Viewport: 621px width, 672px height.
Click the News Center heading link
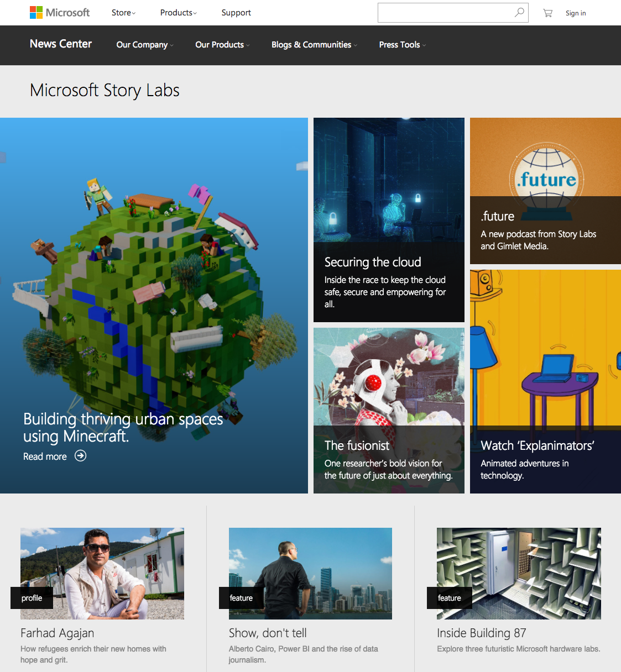[x=61, y=44]
